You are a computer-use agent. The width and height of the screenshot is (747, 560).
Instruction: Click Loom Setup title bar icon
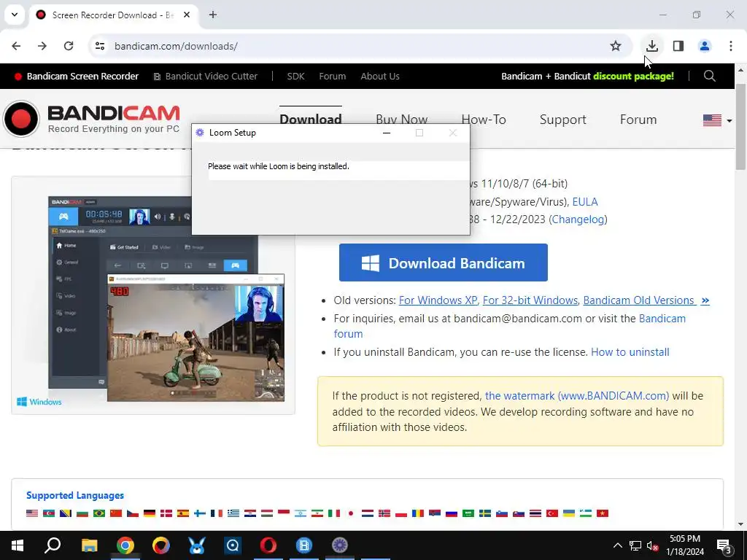[x=200, y=133]
